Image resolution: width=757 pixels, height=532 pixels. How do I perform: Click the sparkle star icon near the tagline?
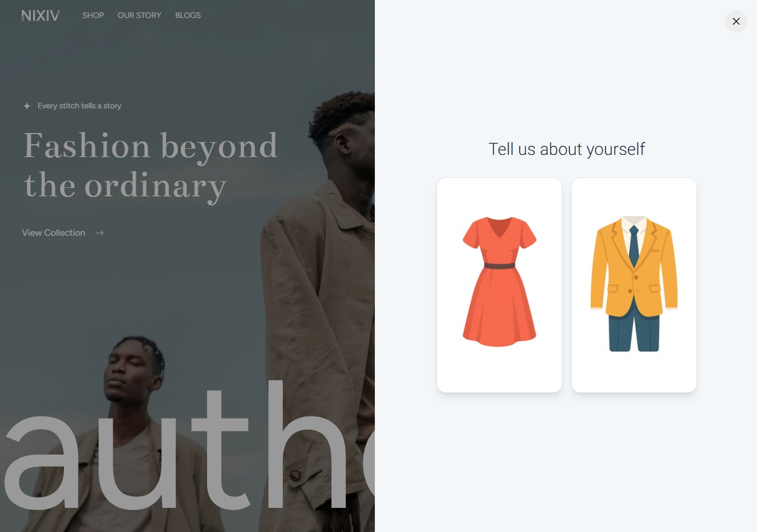[26, 106]
